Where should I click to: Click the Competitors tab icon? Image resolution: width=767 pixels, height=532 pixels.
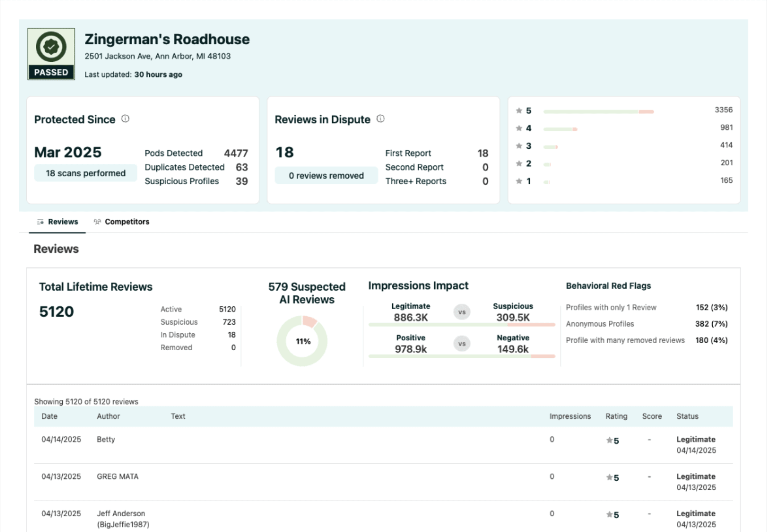click(97, 222)
